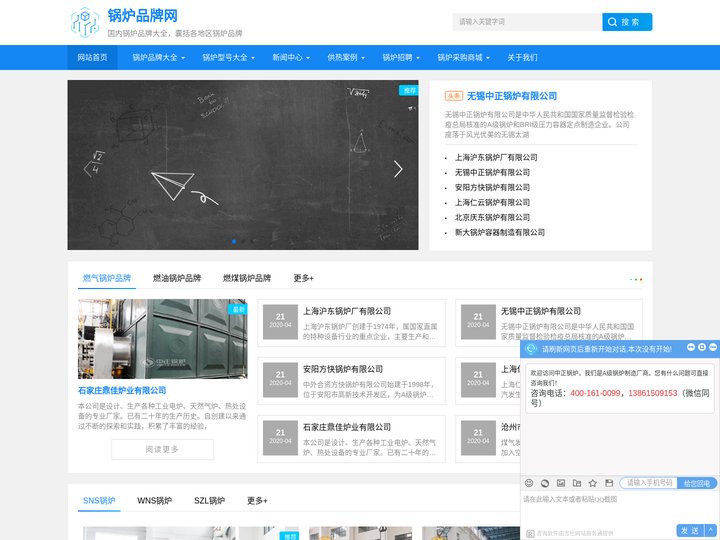Select the second carousel indicator dot

pos(243,241)
